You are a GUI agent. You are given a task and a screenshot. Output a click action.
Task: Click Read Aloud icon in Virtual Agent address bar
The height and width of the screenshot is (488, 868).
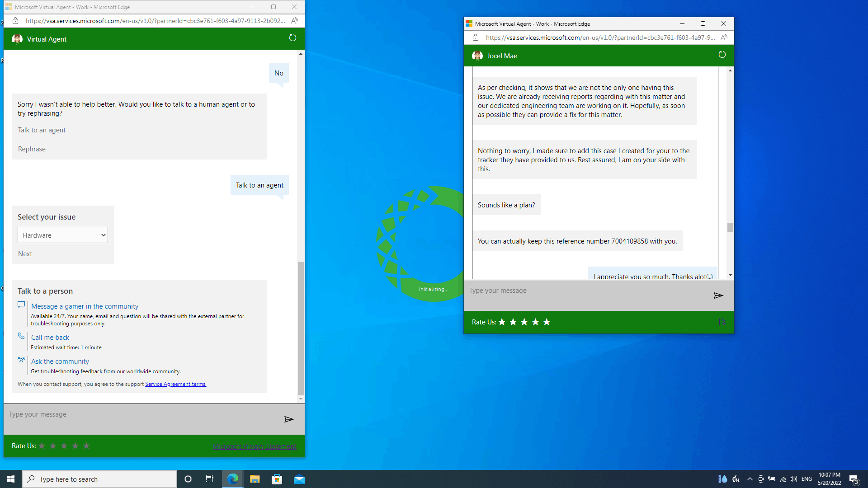tap(294, 21)
